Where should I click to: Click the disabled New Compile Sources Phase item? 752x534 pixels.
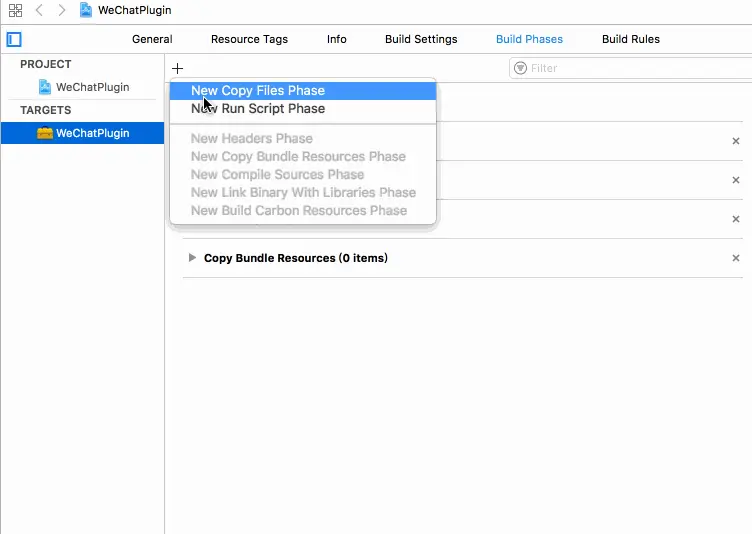click(303, 175)
